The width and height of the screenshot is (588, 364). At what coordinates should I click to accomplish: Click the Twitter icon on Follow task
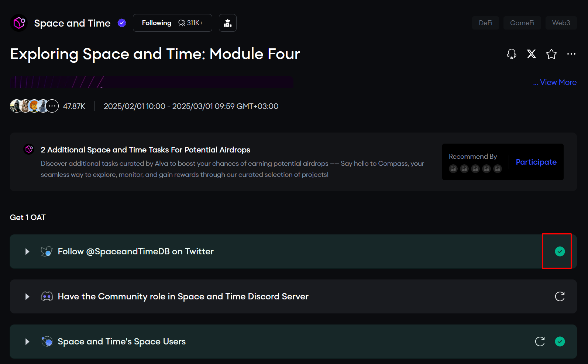tap(47, 251)
